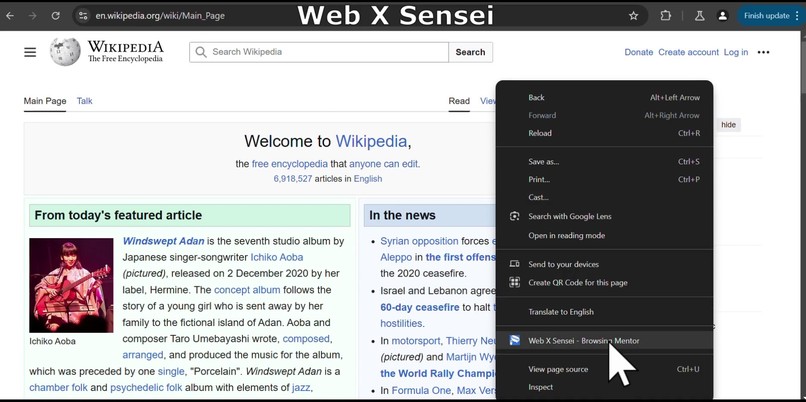806x402 pixels.
Task: Click the Ichiko Aoba concert thumbnail
Action: point(71,285)
